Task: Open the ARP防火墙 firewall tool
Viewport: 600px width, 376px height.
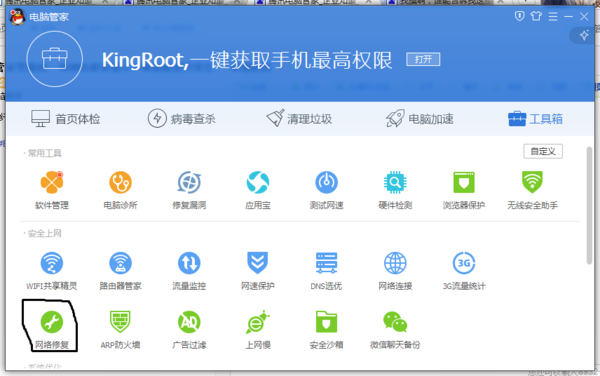Action: click(x=121, y=330)
